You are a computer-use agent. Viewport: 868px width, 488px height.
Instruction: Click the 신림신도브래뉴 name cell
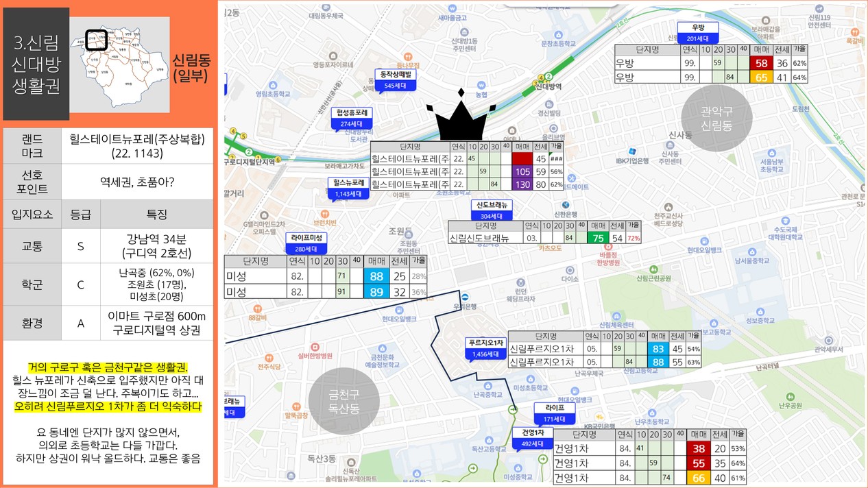click(485, 238)
